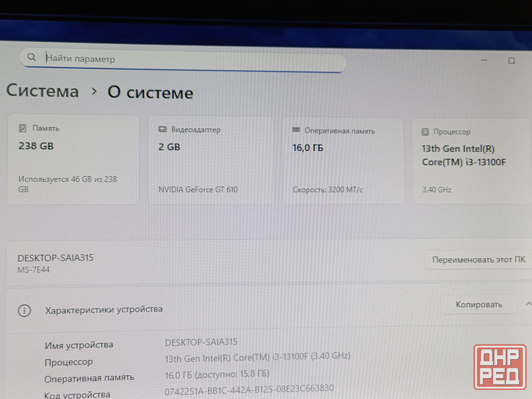The width and height of the screenshot is (532, 399).
Task: Maximize the Settings window
Action: (511, 61)
